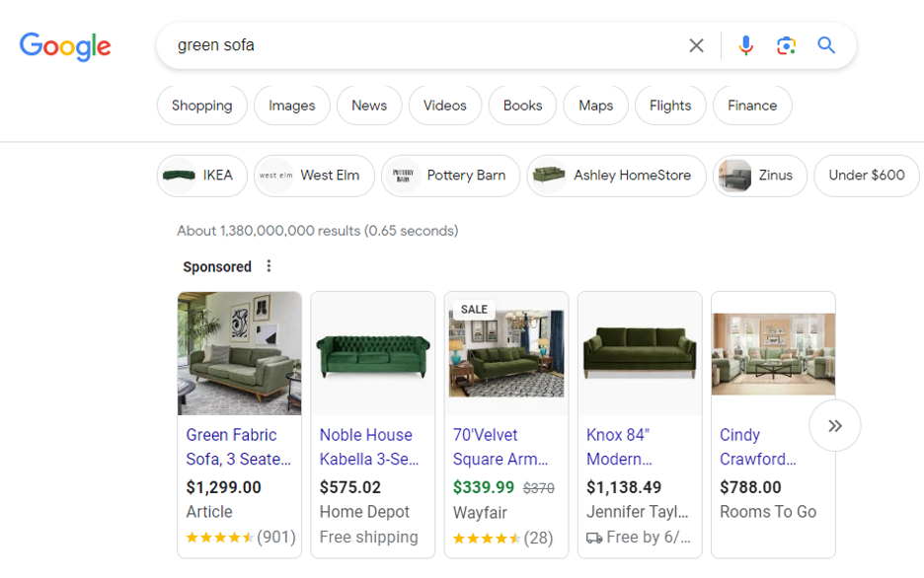Open the 70' Velvet sofa SALE image

506,354
